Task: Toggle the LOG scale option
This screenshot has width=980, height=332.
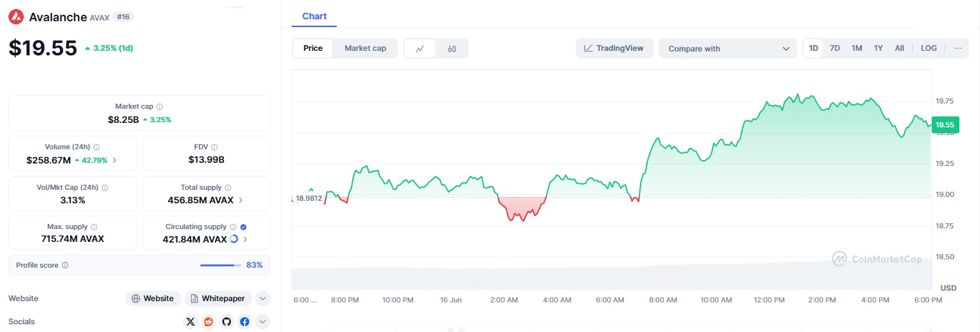Action: pos(928,48)
